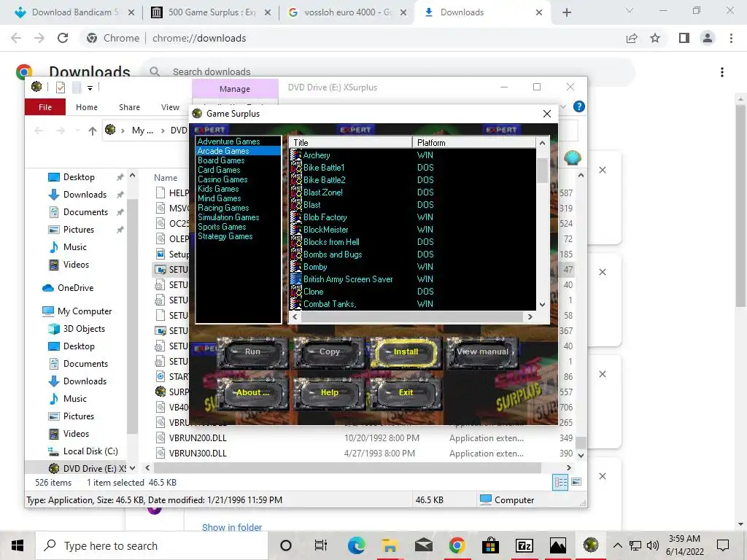Click Properties icon in Explorer title bar

(61, 87)
